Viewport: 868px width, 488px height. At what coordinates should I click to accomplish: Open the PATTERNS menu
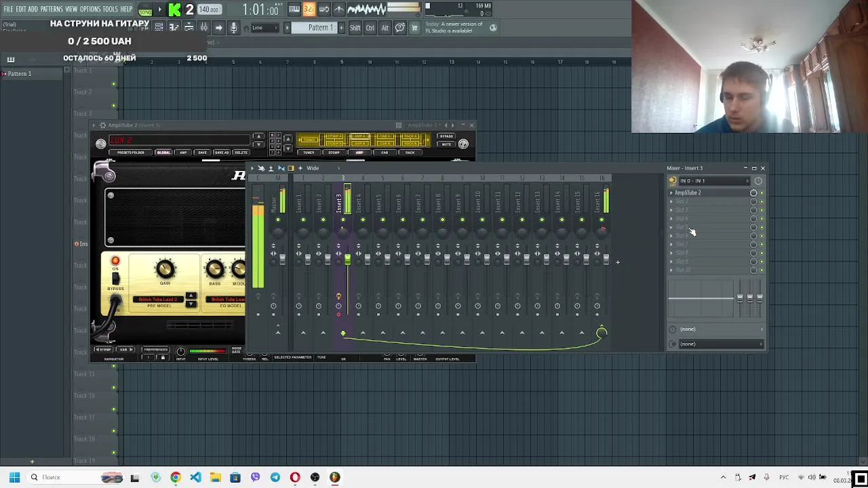click(x=52, y=9)
